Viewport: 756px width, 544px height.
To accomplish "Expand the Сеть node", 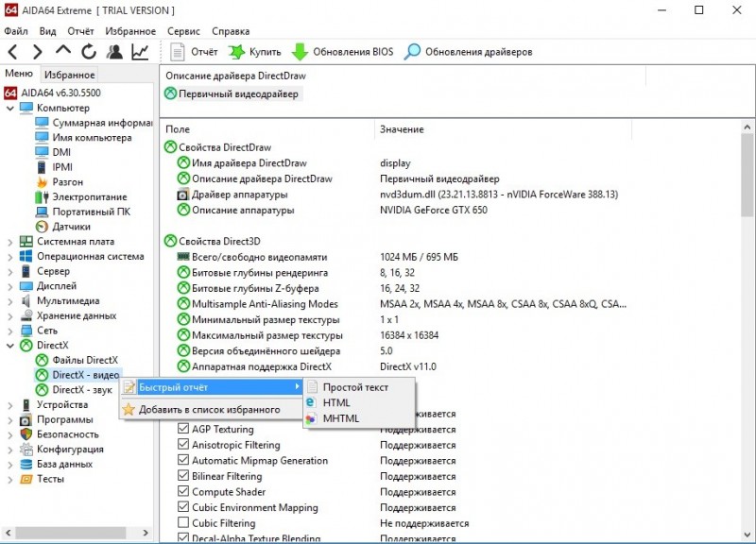I will click(10, 331).
